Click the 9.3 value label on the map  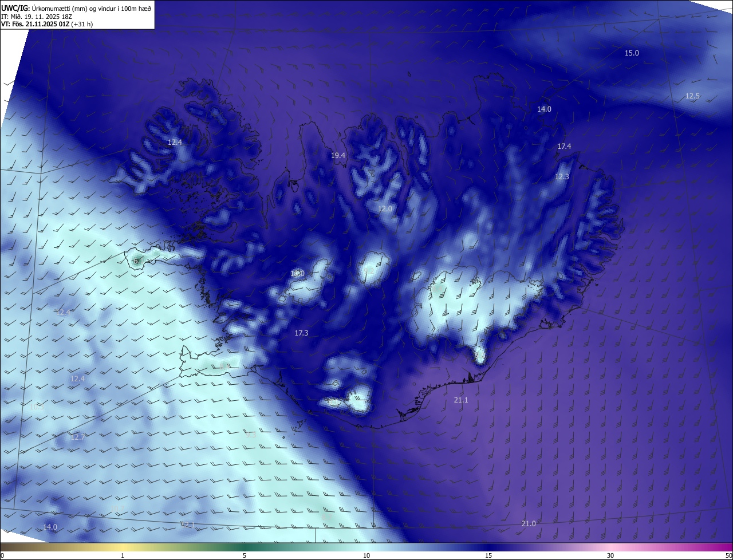pos(251,435)
